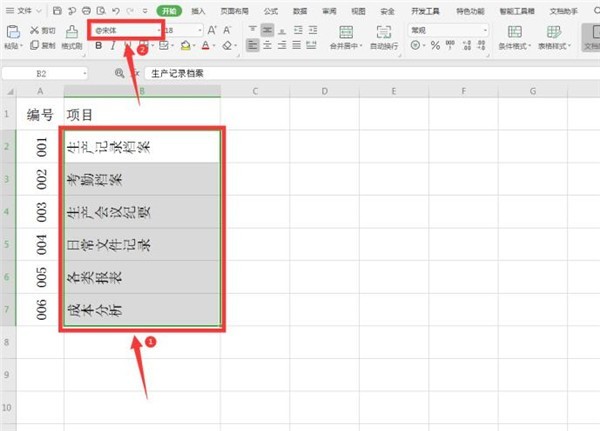This screenshot has width=600, height=431.
Task: Click the Increase Font Size A+ icon
Action: [211, 30]
